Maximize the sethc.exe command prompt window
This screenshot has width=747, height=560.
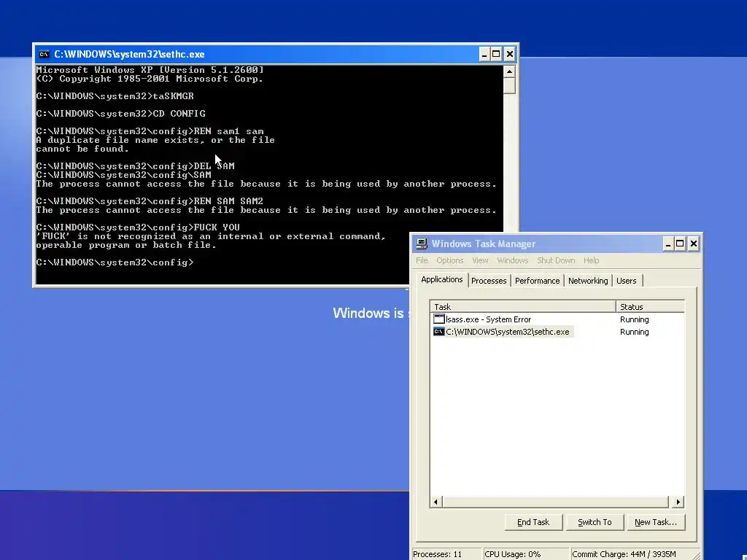[x=496, y=54]
